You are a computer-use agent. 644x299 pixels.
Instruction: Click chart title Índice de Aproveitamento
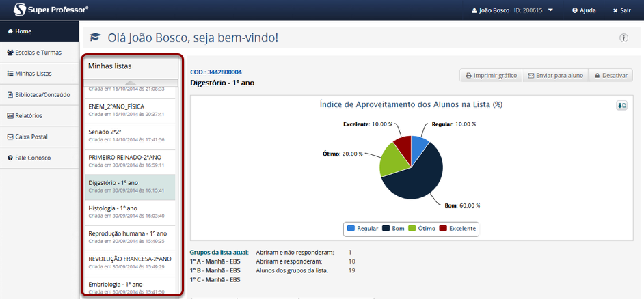(411, 104)
